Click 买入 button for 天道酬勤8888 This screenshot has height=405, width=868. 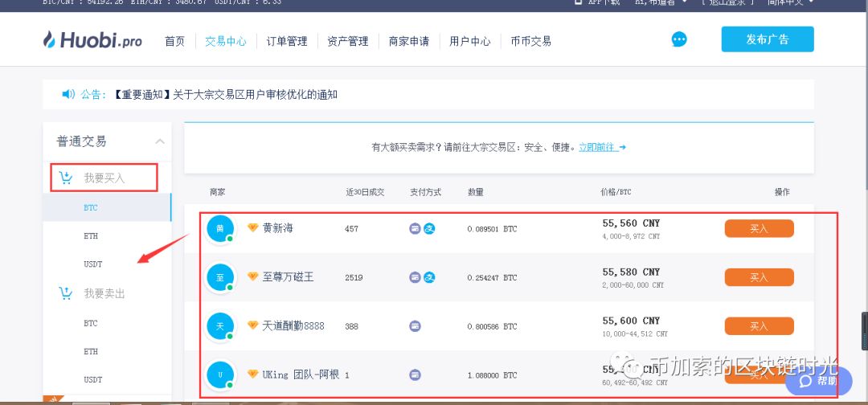(759, 326)
